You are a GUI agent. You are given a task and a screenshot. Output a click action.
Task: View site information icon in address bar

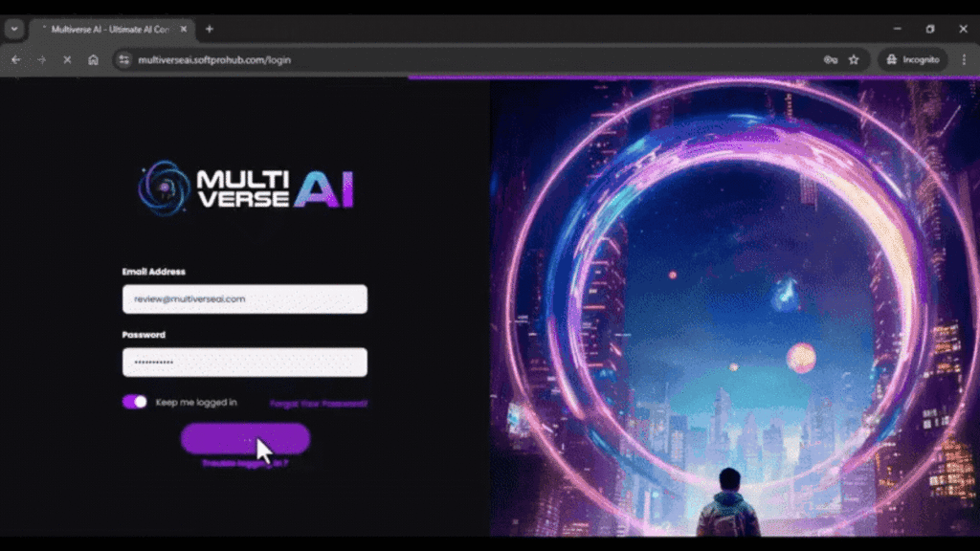124,59
